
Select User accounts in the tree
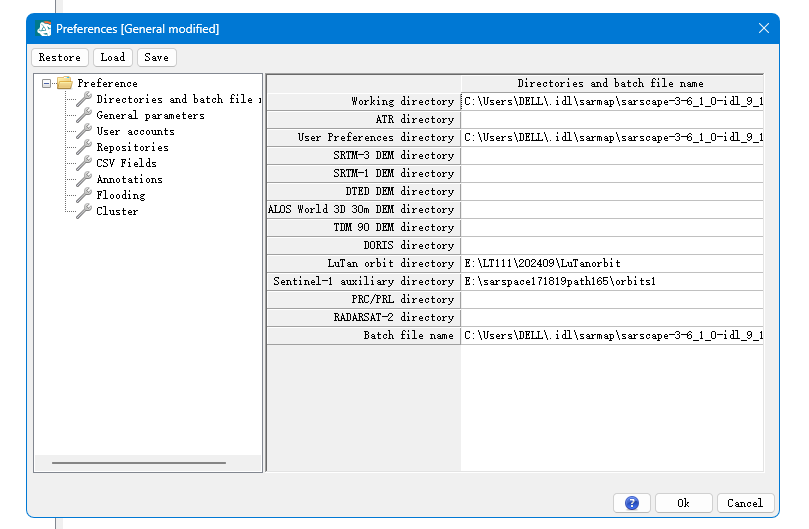[x=135, y=131]
